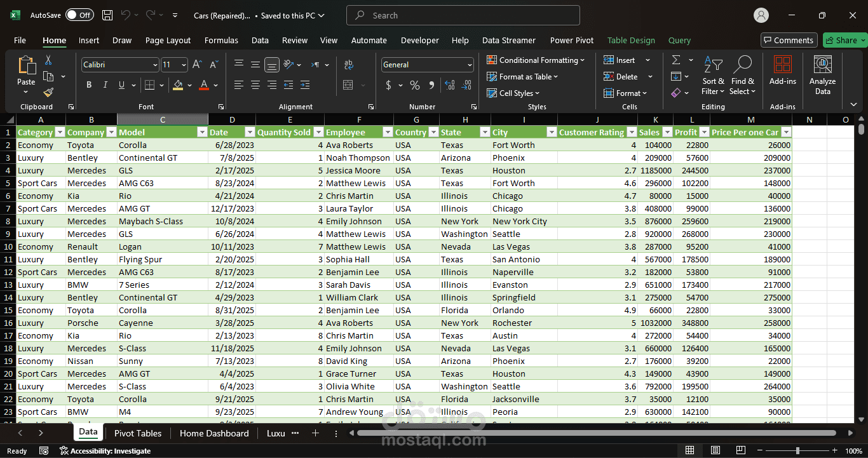
Task: Open the General number format dropdown
Action: click(470, 65)
